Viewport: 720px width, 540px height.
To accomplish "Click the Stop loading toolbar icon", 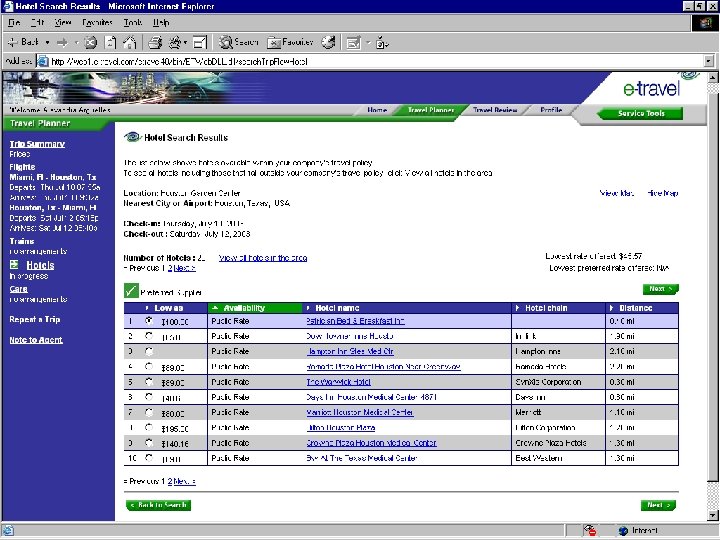I will (90, 43).
